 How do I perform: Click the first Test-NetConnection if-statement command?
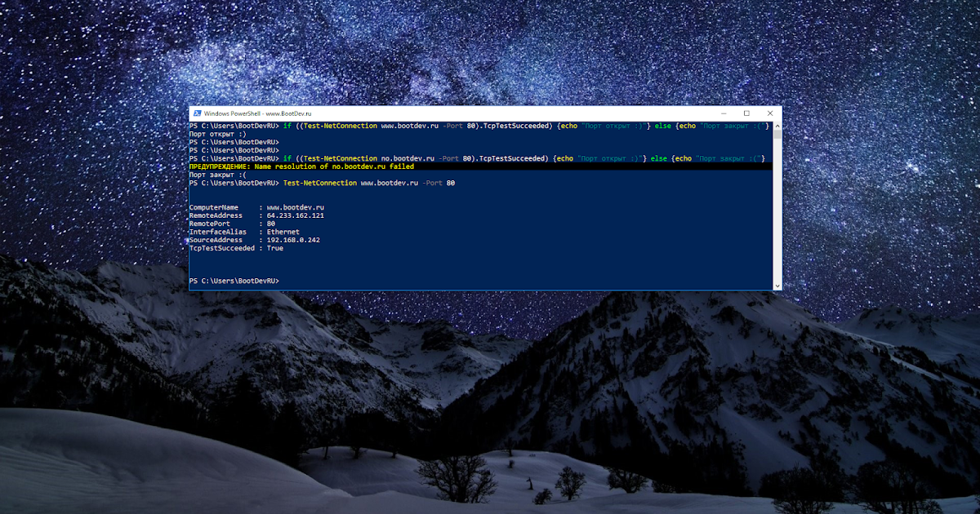tap(408, 126)
